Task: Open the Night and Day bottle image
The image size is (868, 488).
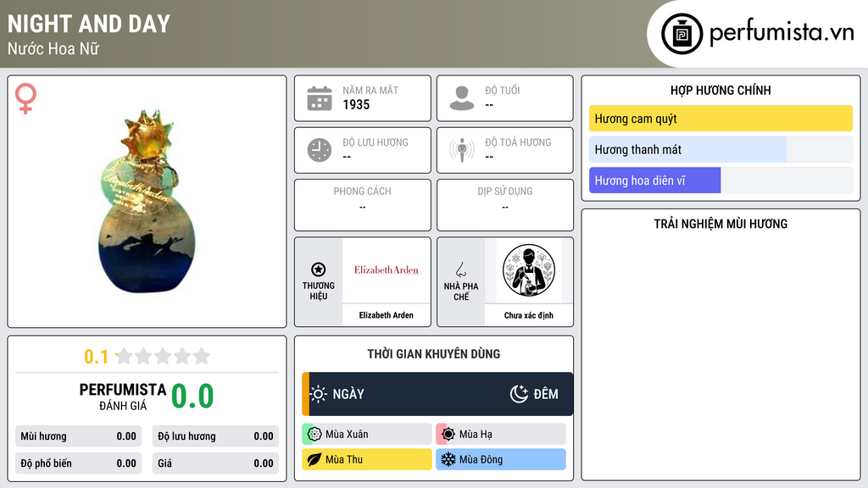Action: coord(147,202)
